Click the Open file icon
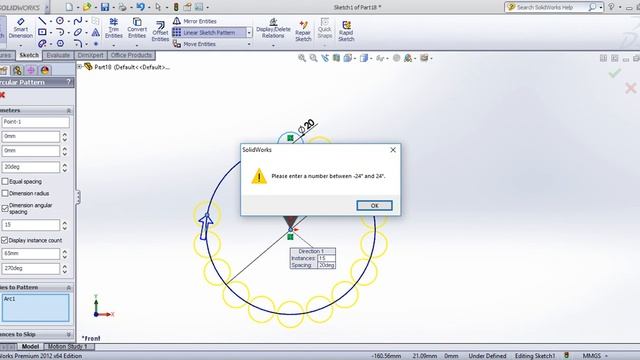640x360 pixels. [87, 7]
